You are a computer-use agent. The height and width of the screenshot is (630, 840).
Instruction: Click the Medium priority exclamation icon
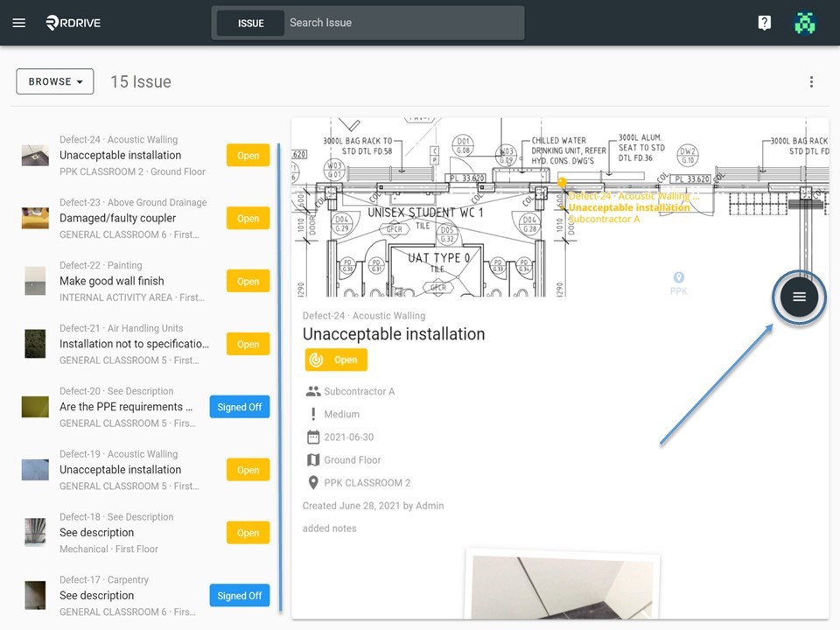pyautogui.click(x=313, y=414)
